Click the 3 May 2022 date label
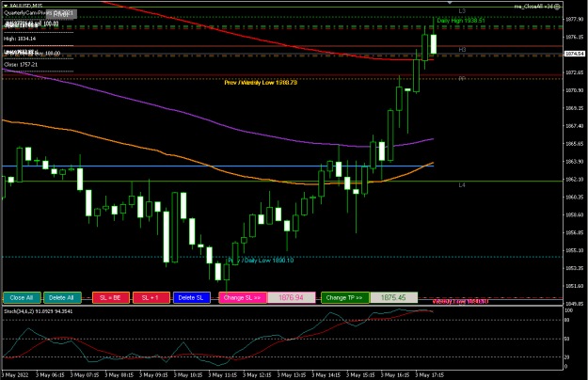The width and height of the screenshot is (588, 380). (x=15, y=375)
